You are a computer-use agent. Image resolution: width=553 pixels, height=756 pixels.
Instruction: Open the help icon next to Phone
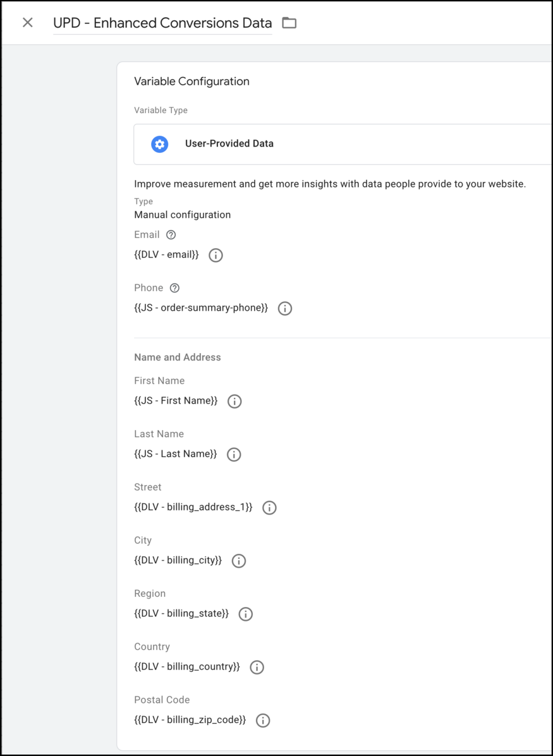(x=175, y=288)
